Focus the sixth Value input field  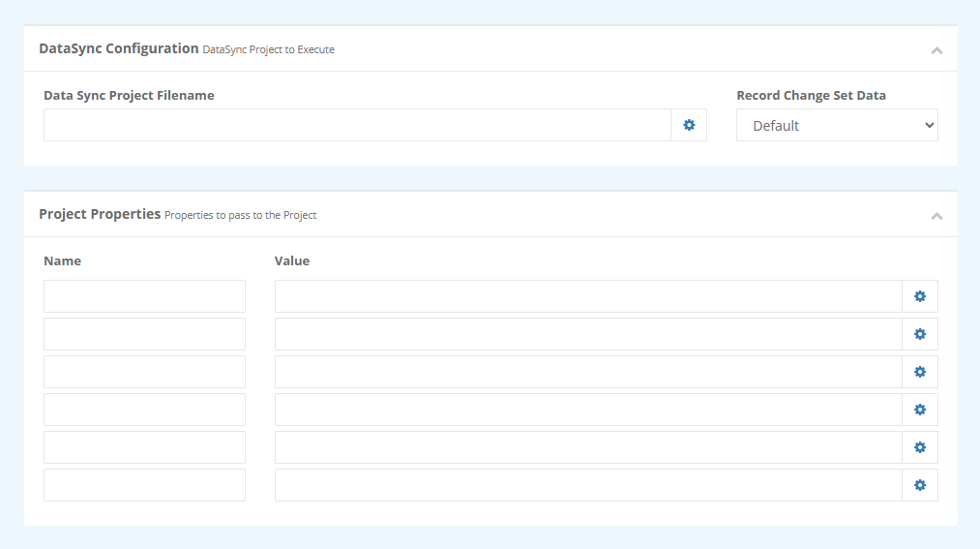point(588,485)
